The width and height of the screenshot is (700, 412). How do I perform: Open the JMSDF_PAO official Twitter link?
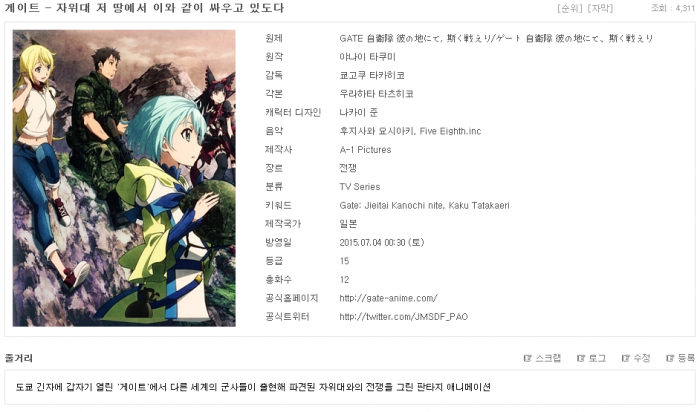404,317
